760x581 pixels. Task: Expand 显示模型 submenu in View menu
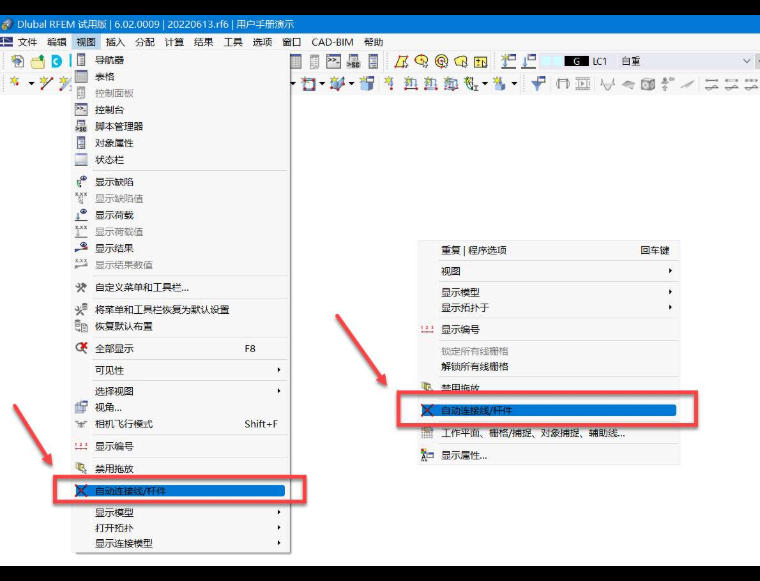point(181,512)
